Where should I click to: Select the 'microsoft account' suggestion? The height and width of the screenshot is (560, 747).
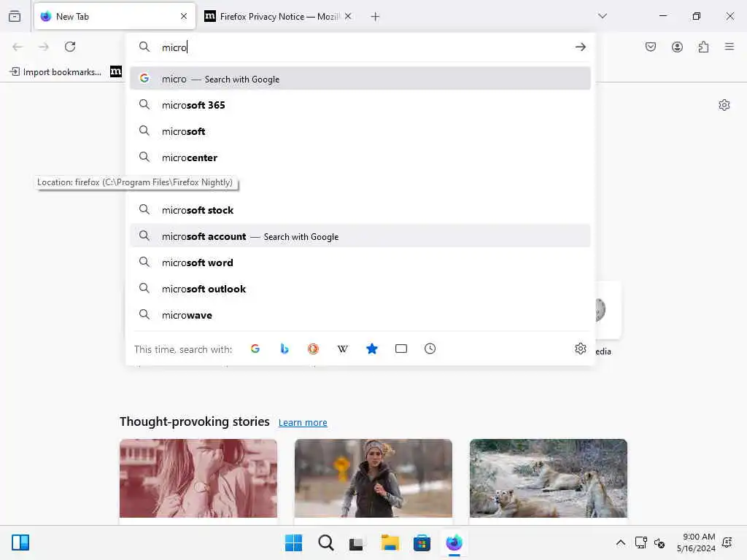coord(360,236)
